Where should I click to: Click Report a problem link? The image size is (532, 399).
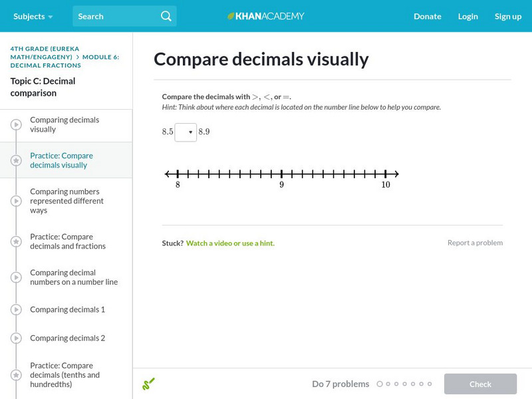click(x=475, y=243)
